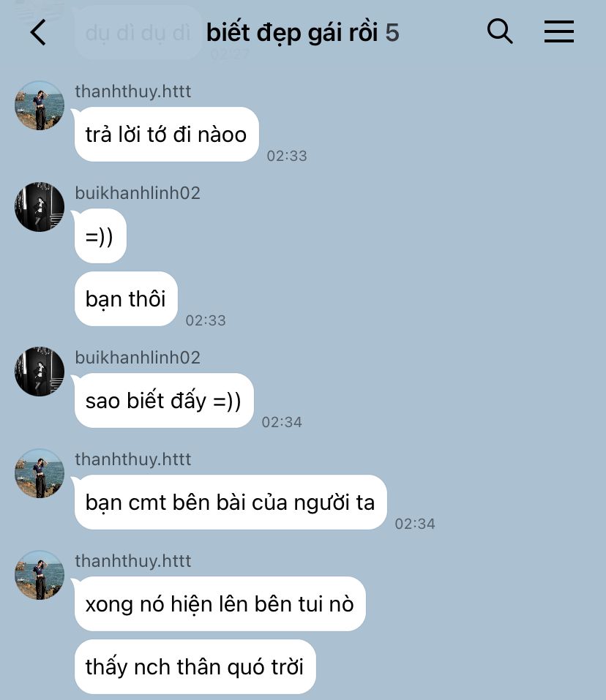Tap username buikhanhlinh02 above "=))"

138,193
